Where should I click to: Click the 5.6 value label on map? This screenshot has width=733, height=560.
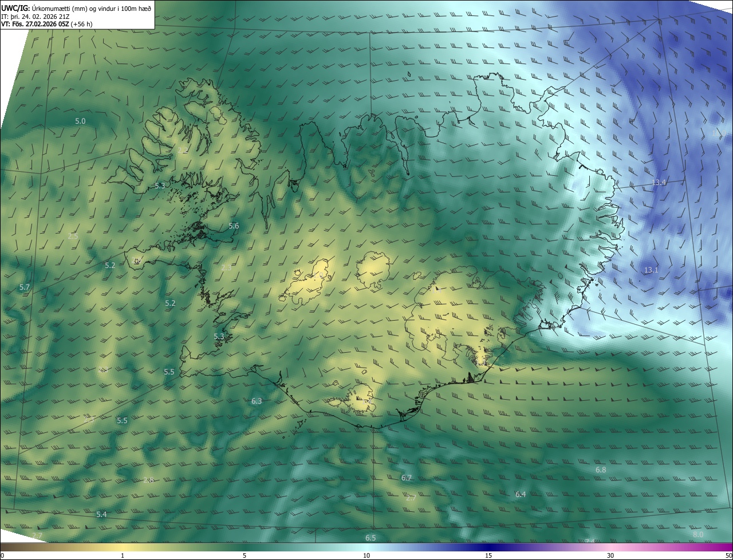pyautogui.click(x=234, y=226)
